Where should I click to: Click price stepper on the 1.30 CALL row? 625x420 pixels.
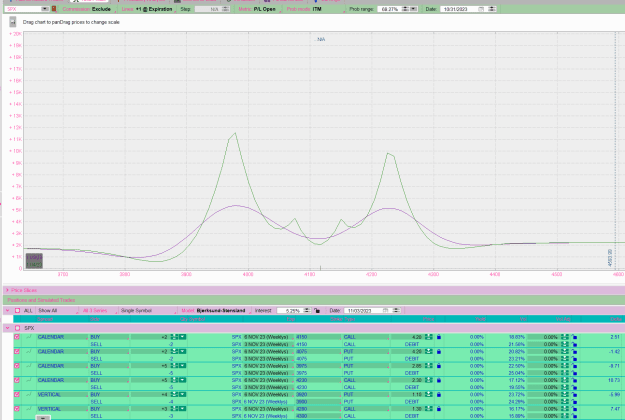click(429, 409)
